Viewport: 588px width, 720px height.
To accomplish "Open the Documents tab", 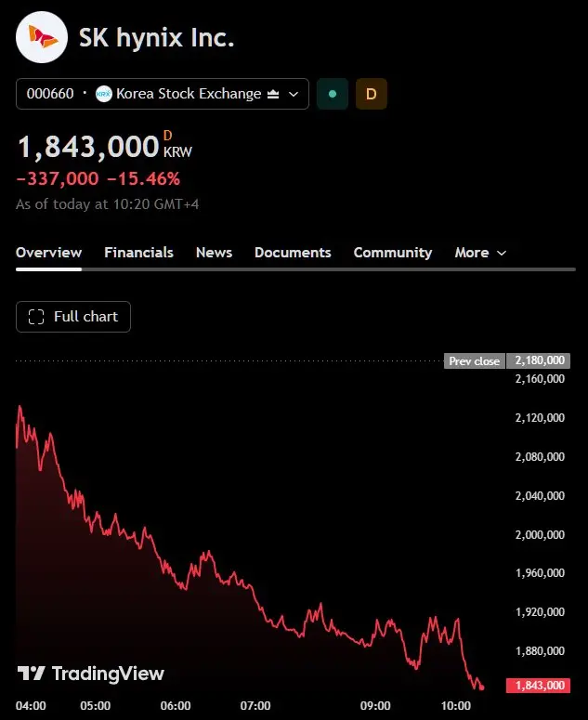I will pyautogui.click(x=293, y=253).
